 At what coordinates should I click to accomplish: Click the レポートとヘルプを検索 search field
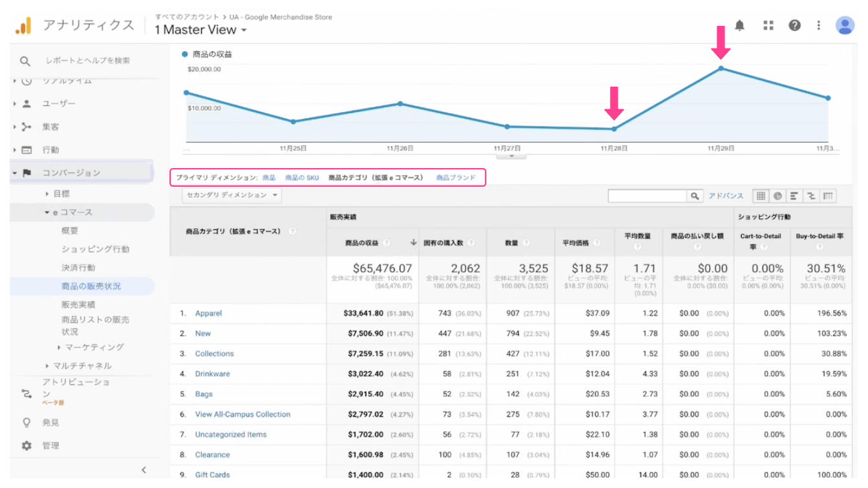point(87,61)
